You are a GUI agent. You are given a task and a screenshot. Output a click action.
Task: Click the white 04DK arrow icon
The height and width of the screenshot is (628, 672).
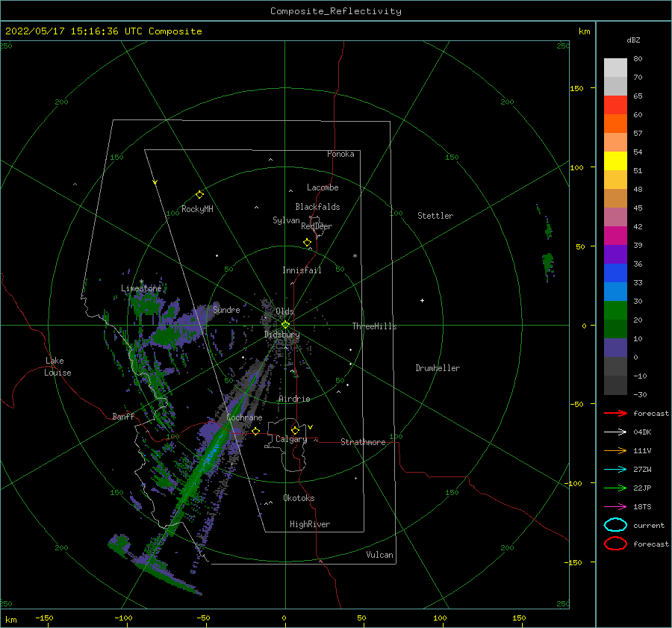(615, 432)
